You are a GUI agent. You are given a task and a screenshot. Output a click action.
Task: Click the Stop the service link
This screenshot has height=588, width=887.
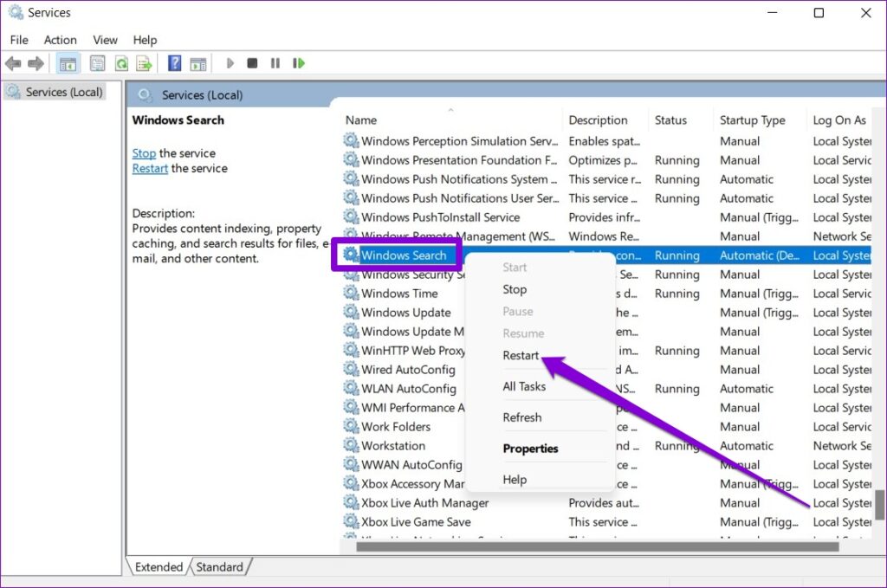click(x=144, y=152)
